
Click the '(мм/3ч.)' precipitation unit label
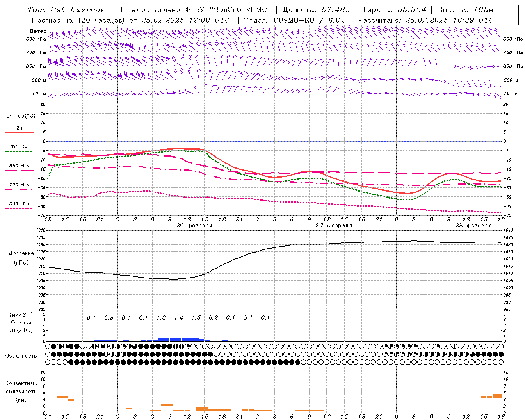click(21, 315)
